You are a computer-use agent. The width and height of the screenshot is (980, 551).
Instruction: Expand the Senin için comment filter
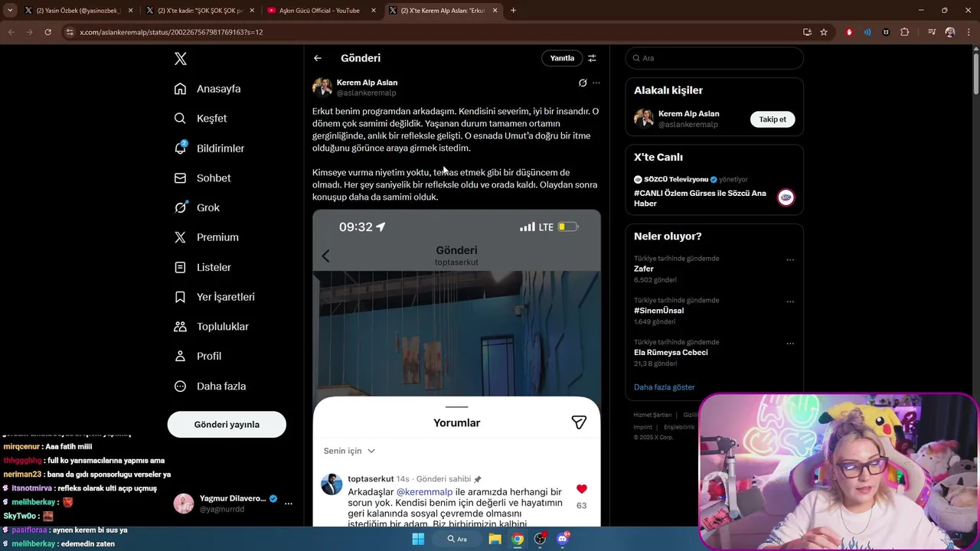tap(349, 451)
